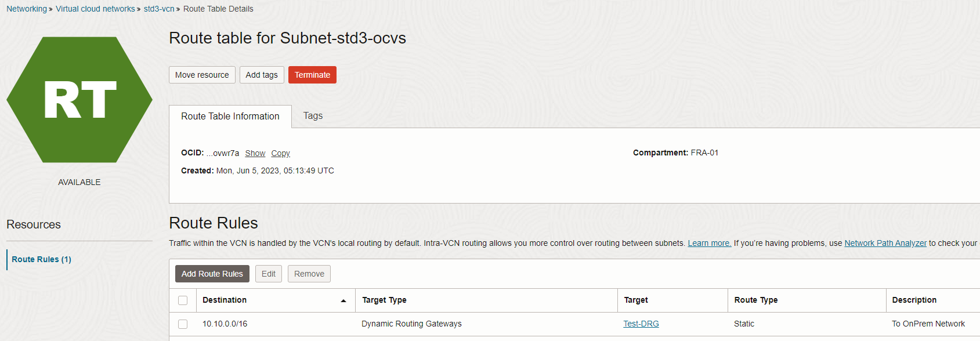Click the Remove button for route rules
980x341 pixels.
point(309,273)
